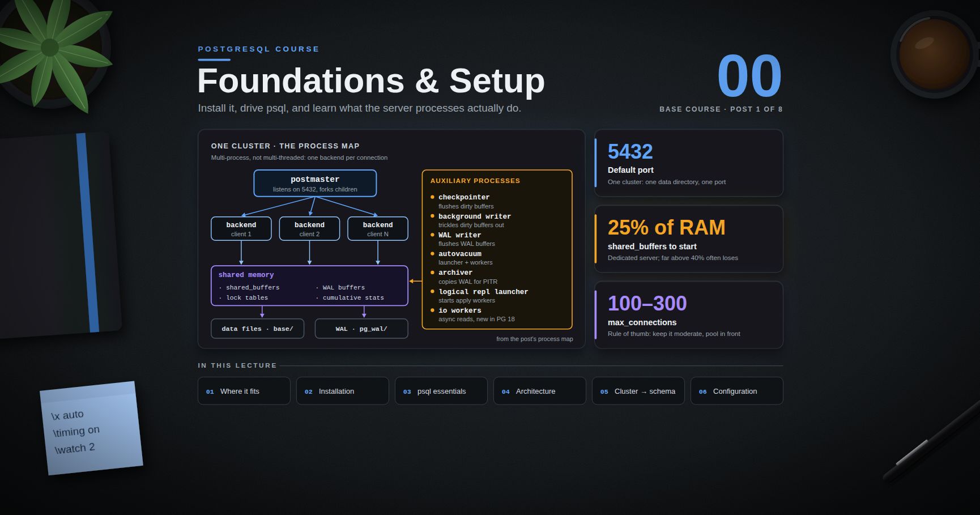
Task: Click 'ONE CLUSTER · THE PROCESS MAP' heading
Action: pos(285,146)
